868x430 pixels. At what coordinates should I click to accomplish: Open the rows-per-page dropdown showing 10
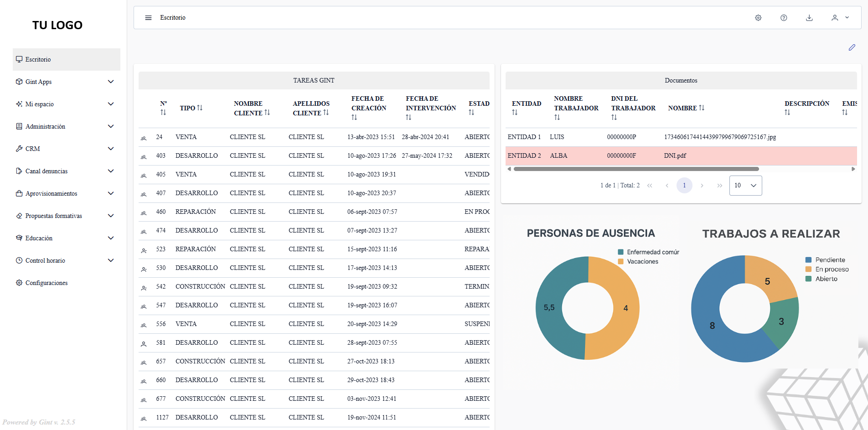(745, 186)
